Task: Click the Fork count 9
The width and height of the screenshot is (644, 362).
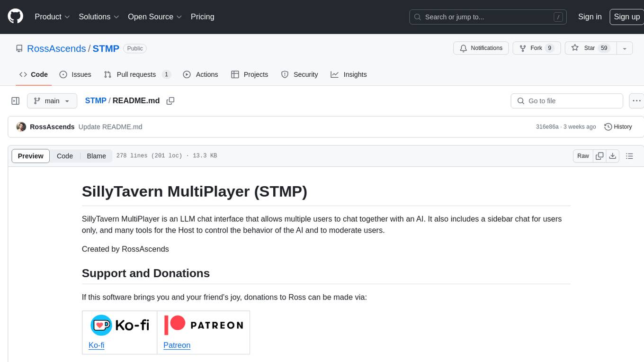Action: click(x=549, y=48)
